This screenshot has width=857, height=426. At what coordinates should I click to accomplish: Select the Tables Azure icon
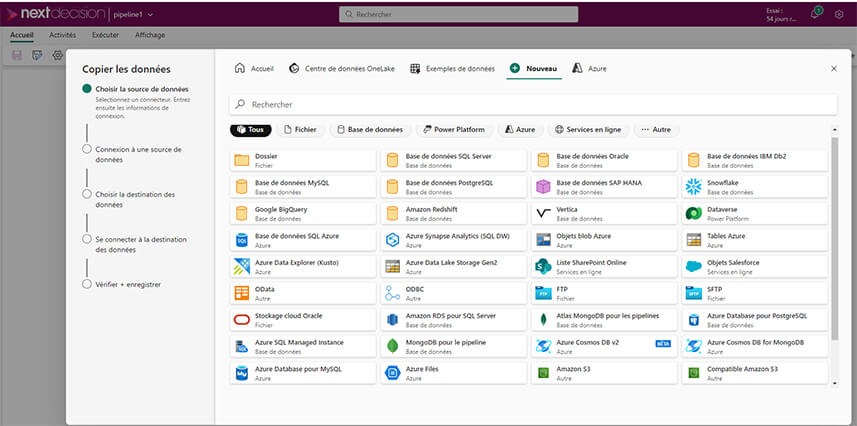coord(694,240)
